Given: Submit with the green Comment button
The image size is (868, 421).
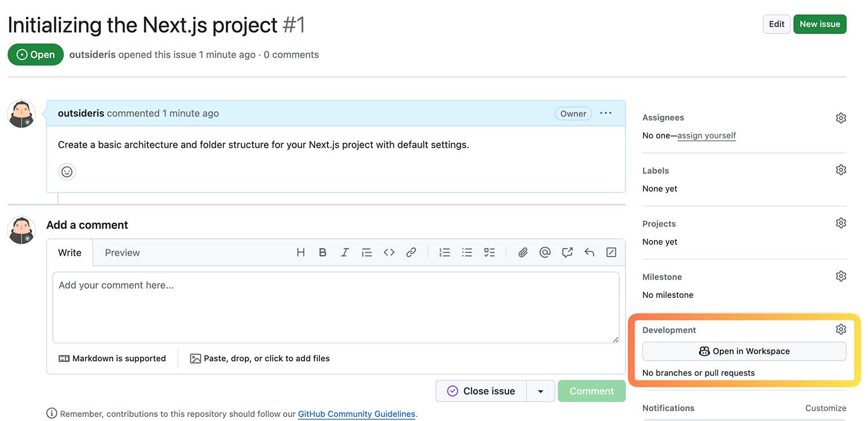Looking at the screenshot, I should pos(591,391).
